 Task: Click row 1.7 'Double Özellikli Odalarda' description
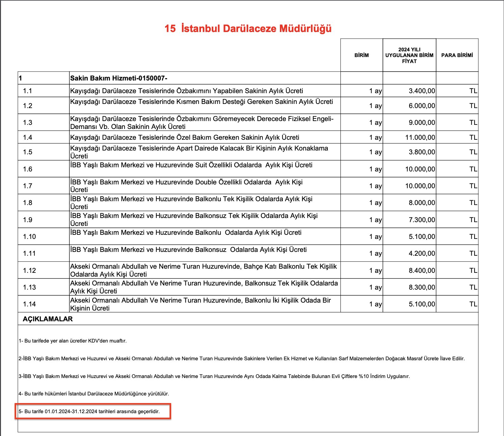tap(186, 186)
